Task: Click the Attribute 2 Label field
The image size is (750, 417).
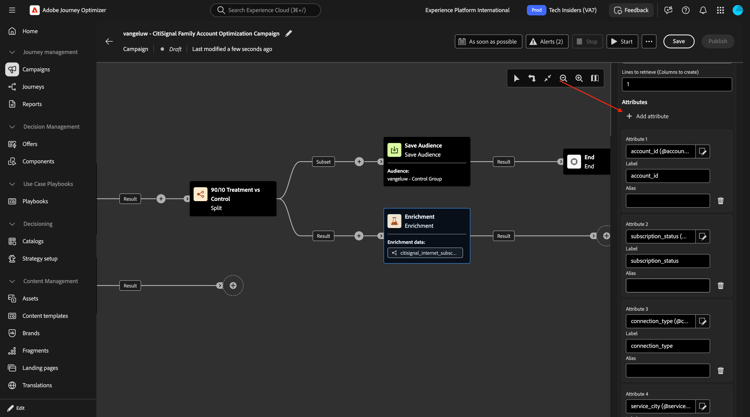Action: [667, 261]
